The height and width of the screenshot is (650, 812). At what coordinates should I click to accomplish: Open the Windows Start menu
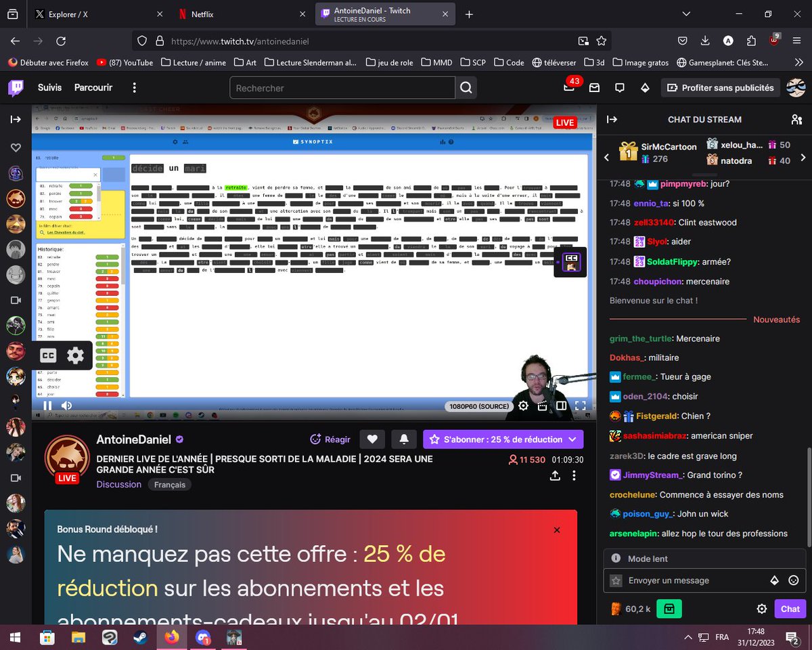pos(15,637)
